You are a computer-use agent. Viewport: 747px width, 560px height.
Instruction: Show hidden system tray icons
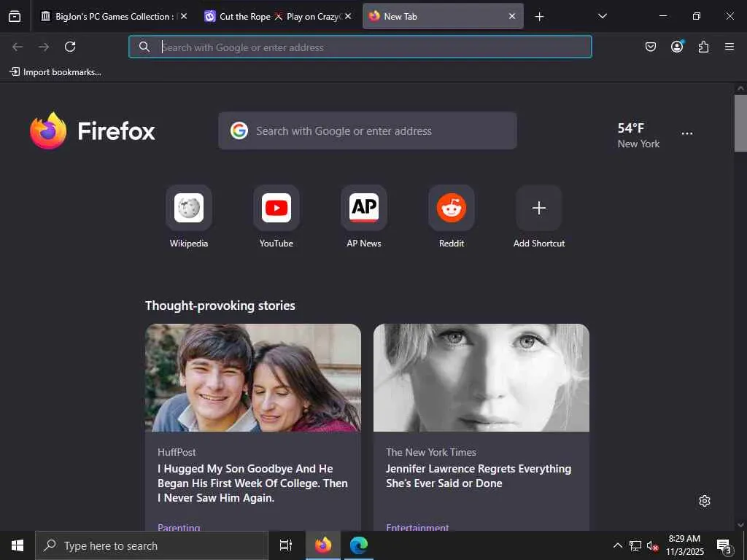pos(617,545)
